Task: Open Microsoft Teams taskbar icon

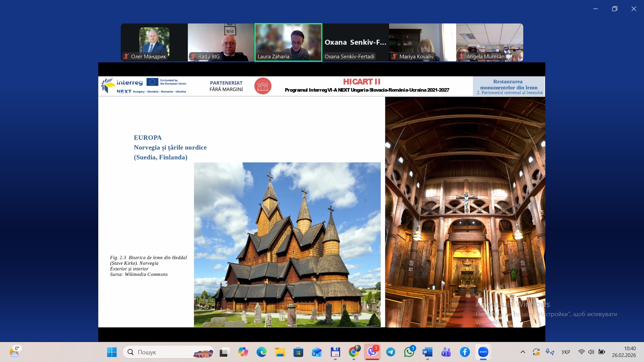Action: (446, 352)
